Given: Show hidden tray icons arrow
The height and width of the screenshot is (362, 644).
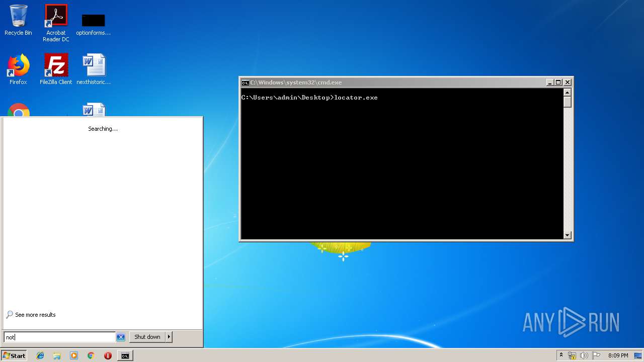Looking at the screenshot, I should tap(561, 355).
